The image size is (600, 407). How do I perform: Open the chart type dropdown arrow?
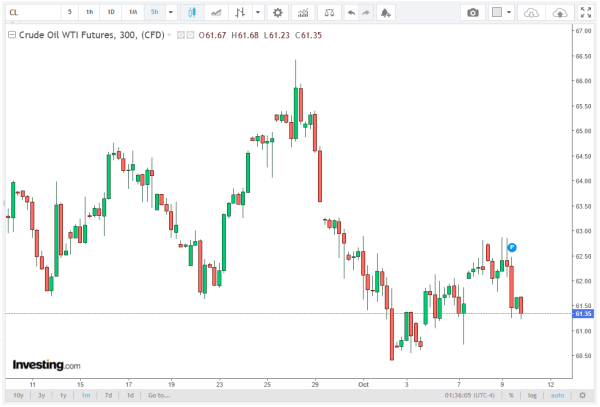pos(259,13)
